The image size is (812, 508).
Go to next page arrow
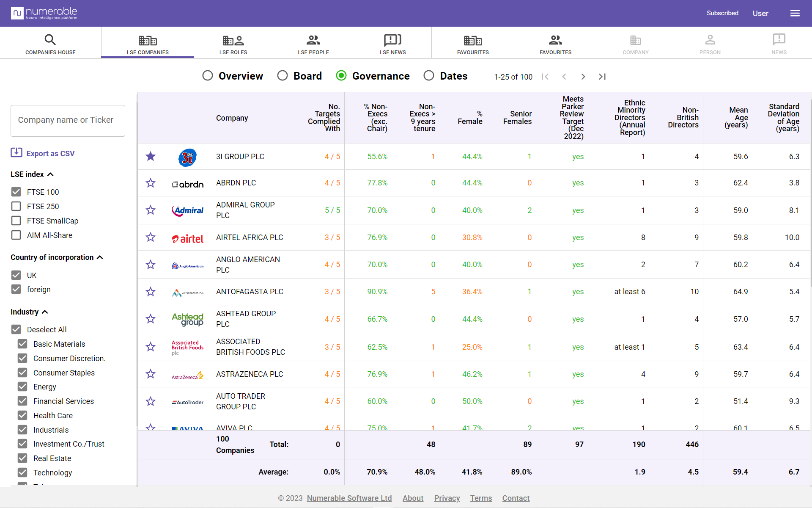click(x=583, y=77)
